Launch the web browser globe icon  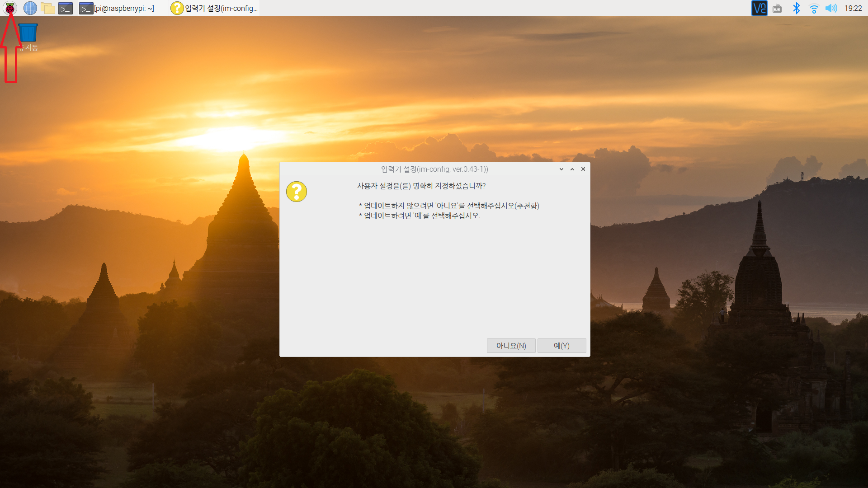point(30,8)
